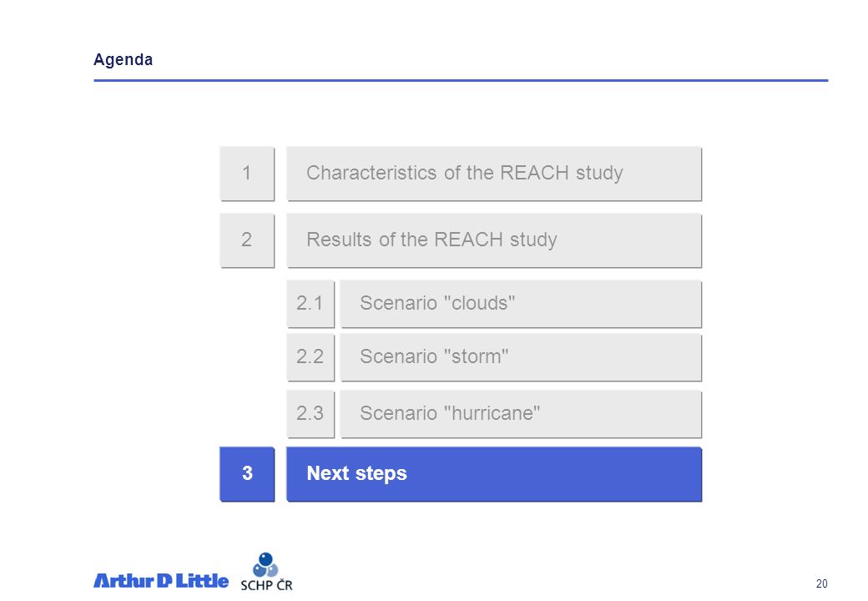868x601 pixels.
Task: Open Scenario "hurricane" item
Action: click(521, 414)
